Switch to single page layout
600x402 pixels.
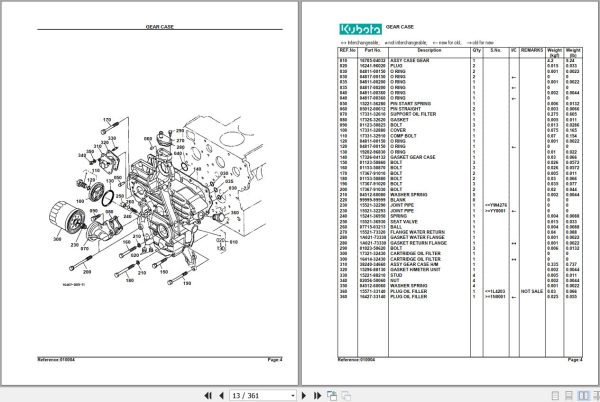pyautogui.click(x=555, y=395)
